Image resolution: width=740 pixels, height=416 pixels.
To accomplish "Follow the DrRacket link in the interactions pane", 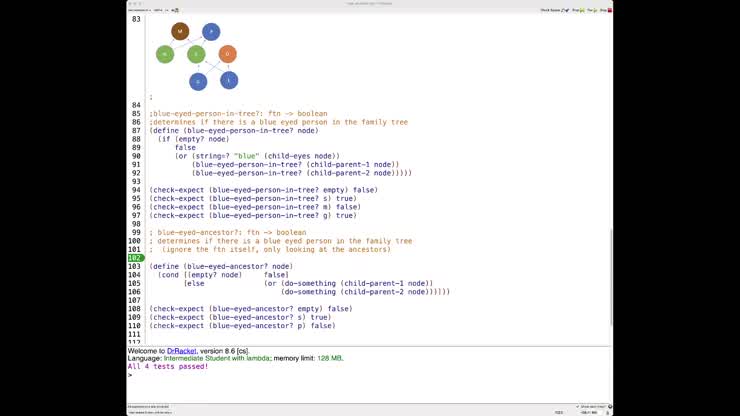I will coord(181,351).
